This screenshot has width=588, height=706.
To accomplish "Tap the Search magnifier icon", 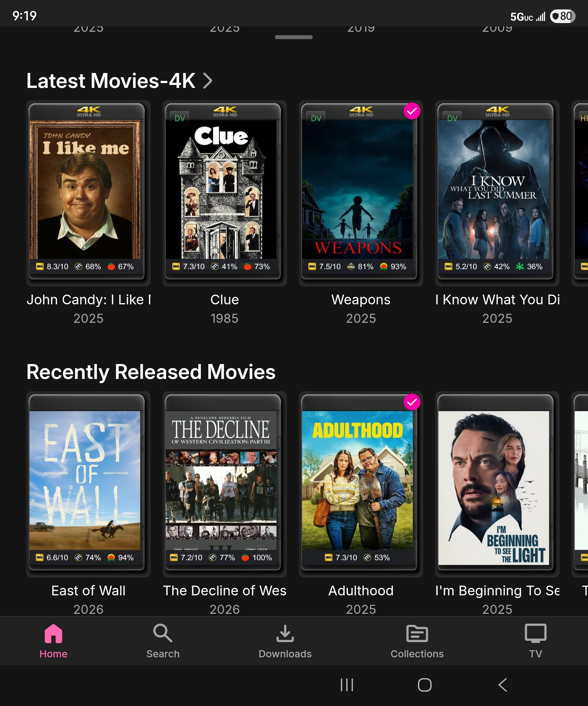I will point(163,633).
